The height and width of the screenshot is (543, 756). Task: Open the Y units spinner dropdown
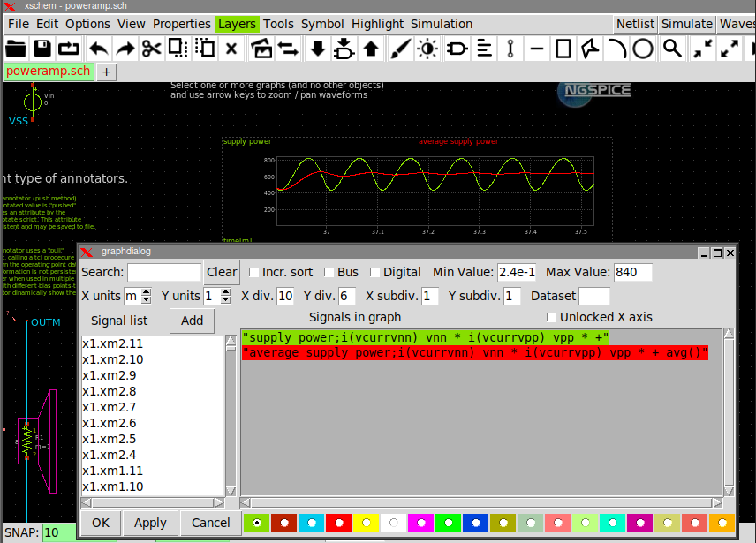pyautogui.click(x=224, y=296)
